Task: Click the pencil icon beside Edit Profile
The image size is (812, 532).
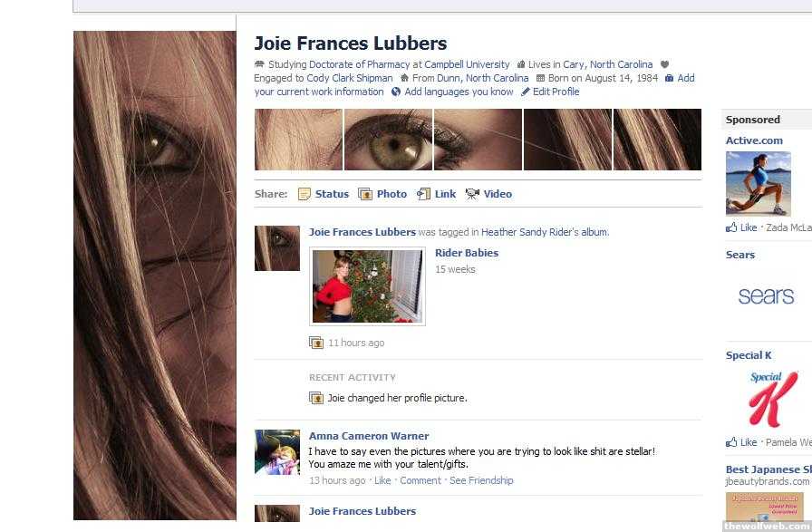Action: point(526,92)
